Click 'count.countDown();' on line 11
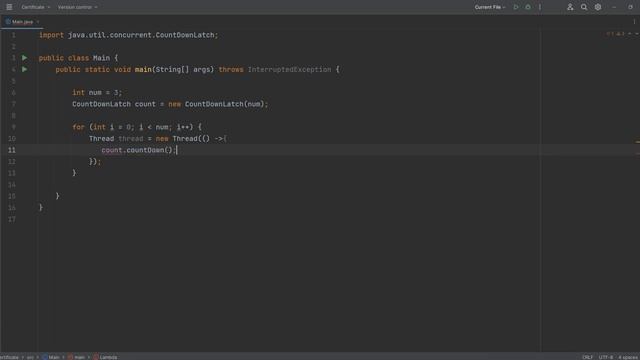The image size is (640, 360). 139,150
